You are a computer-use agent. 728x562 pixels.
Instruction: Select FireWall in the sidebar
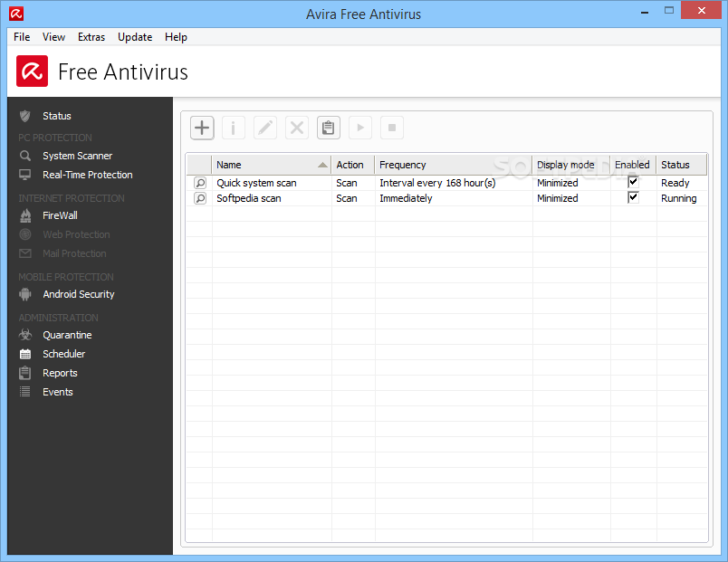pyautogui.click(x=60, y=215)
